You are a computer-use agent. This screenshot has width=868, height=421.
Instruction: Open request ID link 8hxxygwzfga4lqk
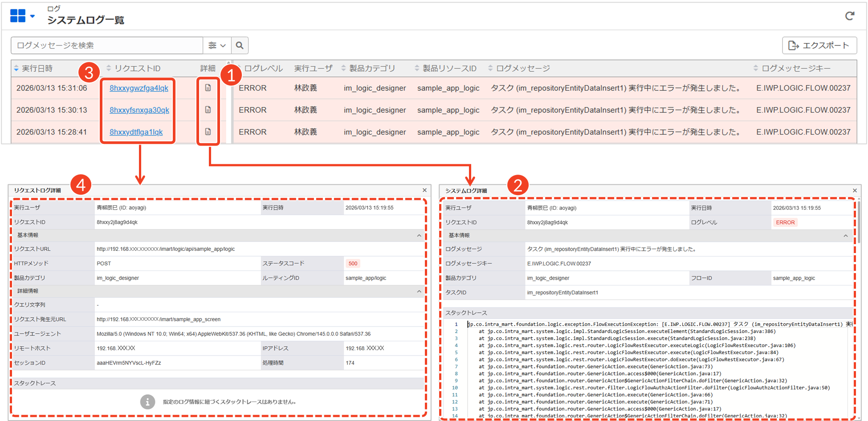[139, 88]
